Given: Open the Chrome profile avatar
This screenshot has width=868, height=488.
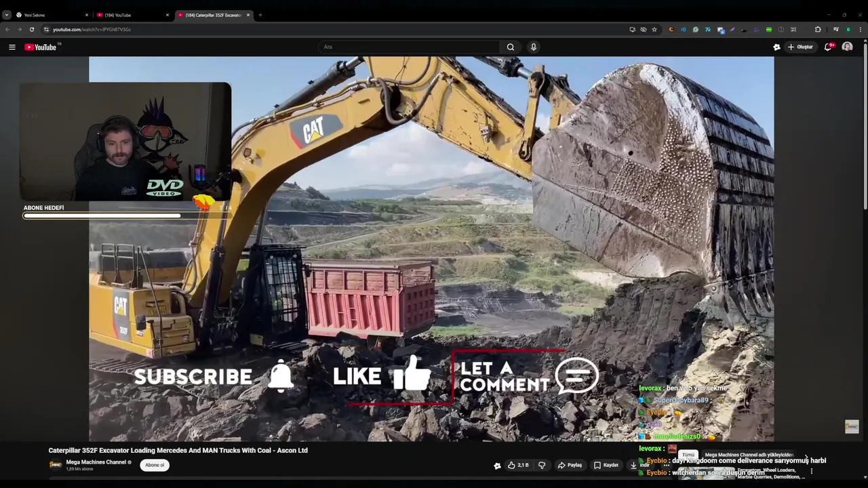Looking at the screenshot, I should (x=848, y=29).
